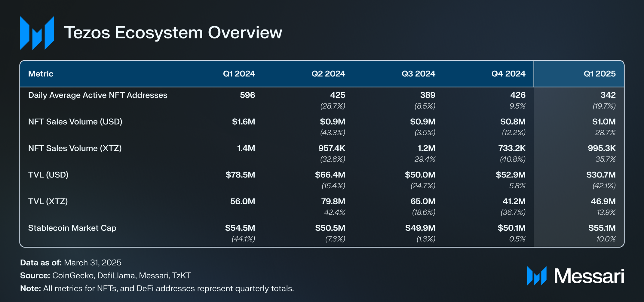644x302 pixels.
Task: Select the Data as of March 31, 2025 line
Action: pos(71,263)
